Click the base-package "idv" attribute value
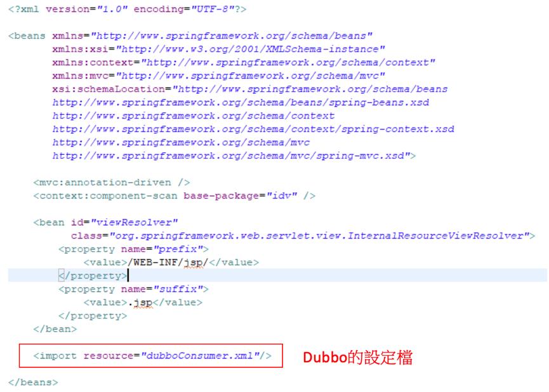 pyautogui.click(x=282, y=195)
